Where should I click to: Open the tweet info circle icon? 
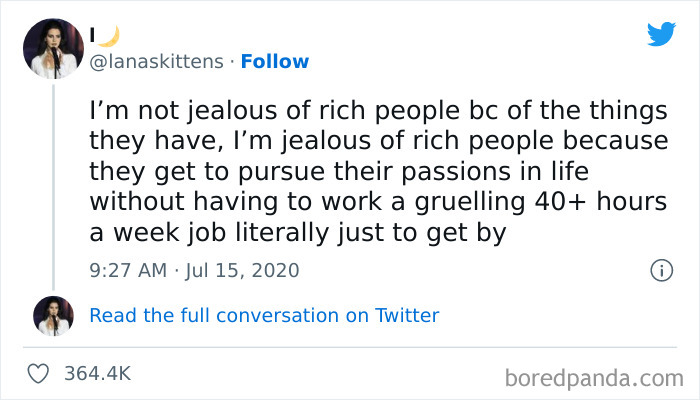[x=660, y=270]
